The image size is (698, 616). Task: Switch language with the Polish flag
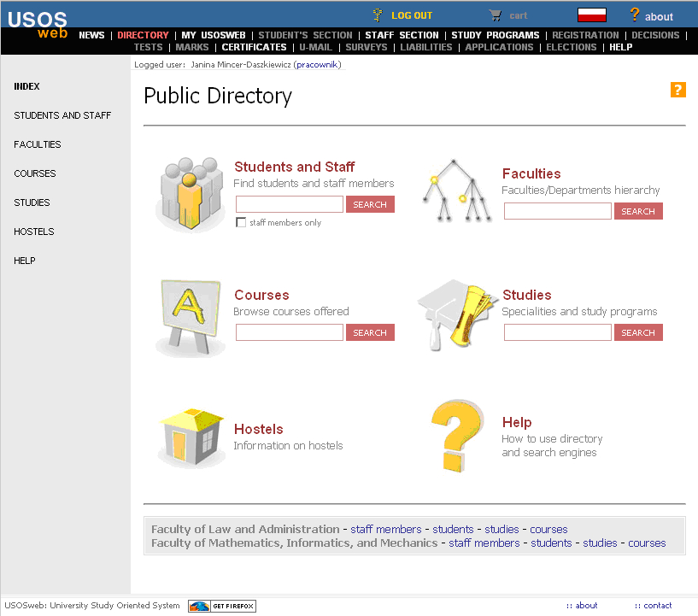591,15
